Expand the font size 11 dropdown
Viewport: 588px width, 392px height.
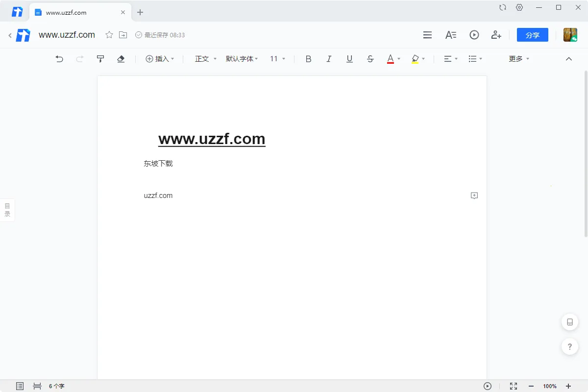point(277,59)
